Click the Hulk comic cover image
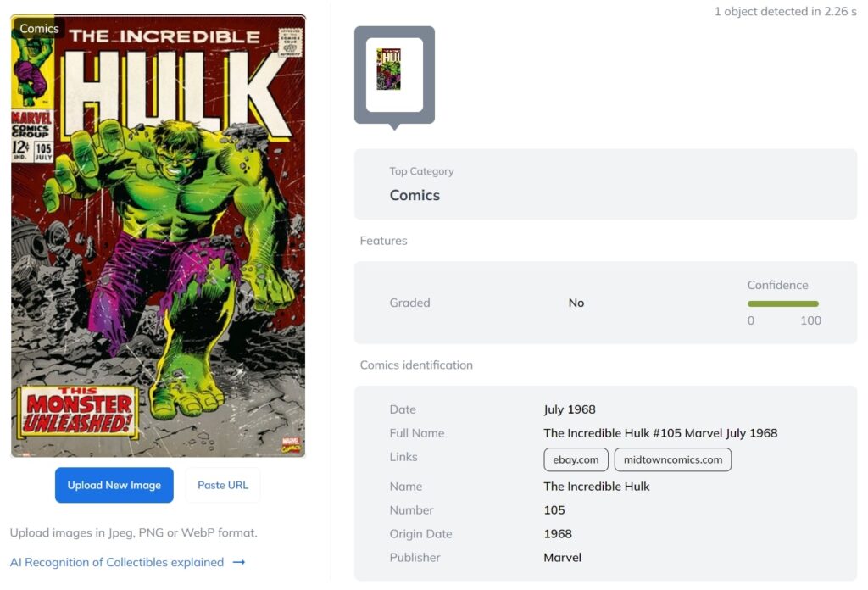This screenshot has height=590, width=868. pyautogui.click(x=159, y=237)
